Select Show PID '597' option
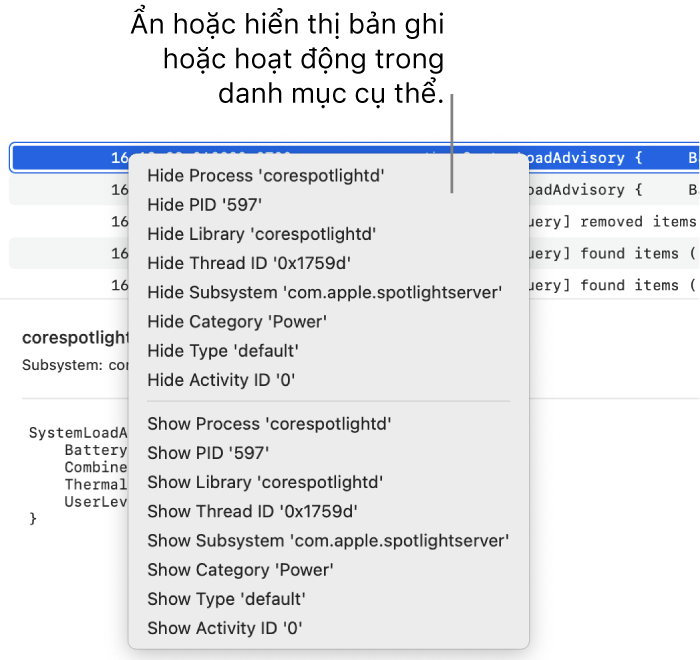The width and height of the screenshot is (700, 660). tap(208, 453)
